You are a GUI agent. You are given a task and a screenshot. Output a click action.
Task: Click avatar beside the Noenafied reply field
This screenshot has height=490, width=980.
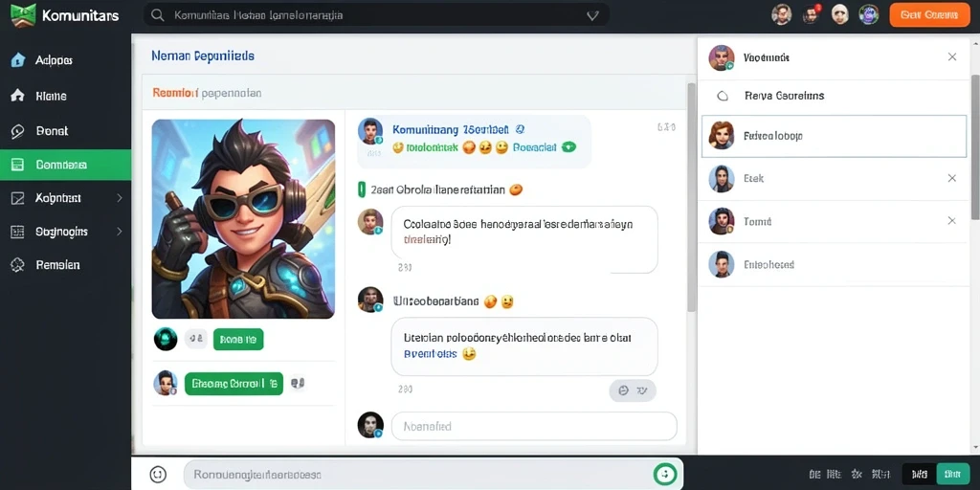tap(370, 425)
